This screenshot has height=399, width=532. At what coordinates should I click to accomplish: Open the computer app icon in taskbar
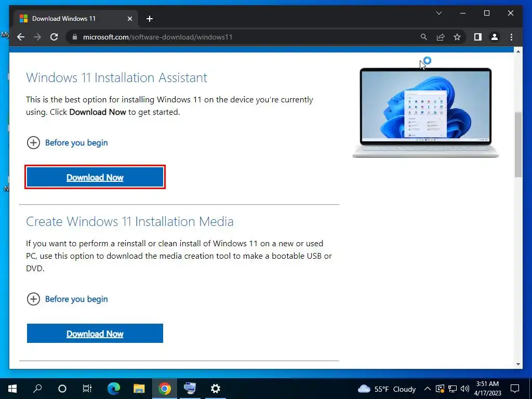190,389
